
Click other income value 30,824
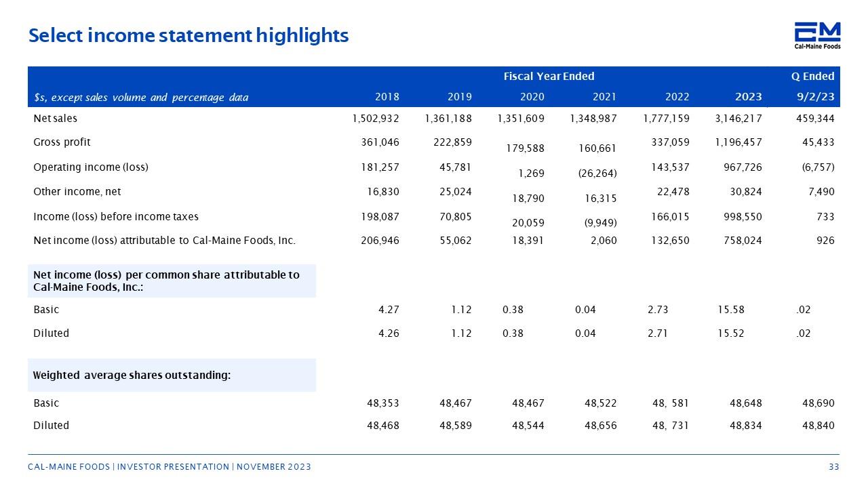pos(747,192)
